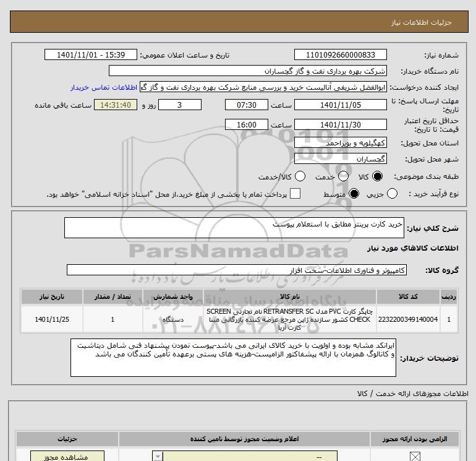Click اعلام وضعیت مجوز column header
This screenshot has height=461, width=476.
244,439
